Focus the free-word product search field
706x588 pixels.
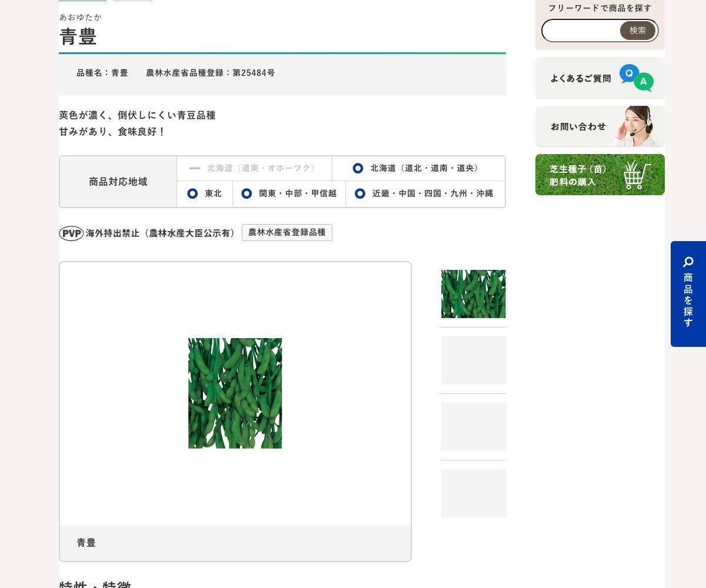[x=581, y=31]
